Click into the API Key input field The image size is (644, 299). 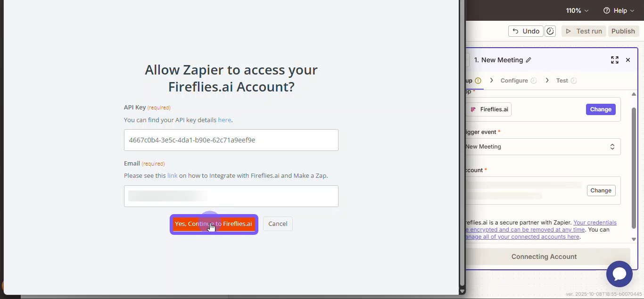pyautogui.click(x=231, y=140)
